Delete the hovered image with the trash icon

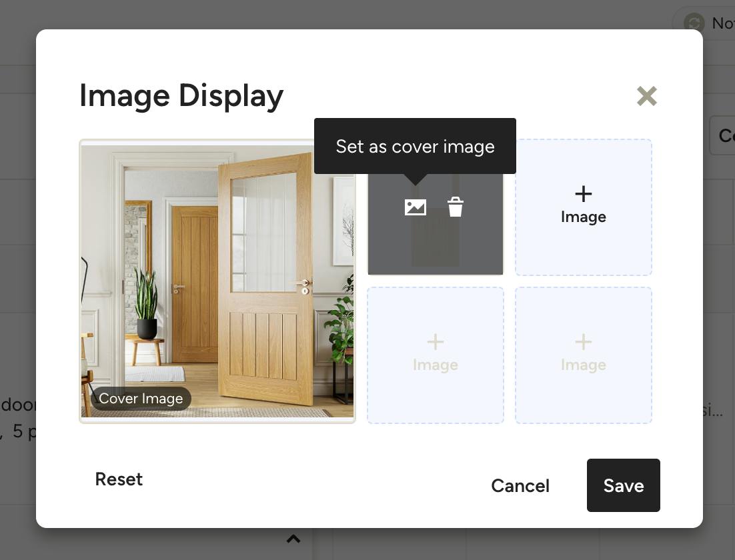[455, 207]
